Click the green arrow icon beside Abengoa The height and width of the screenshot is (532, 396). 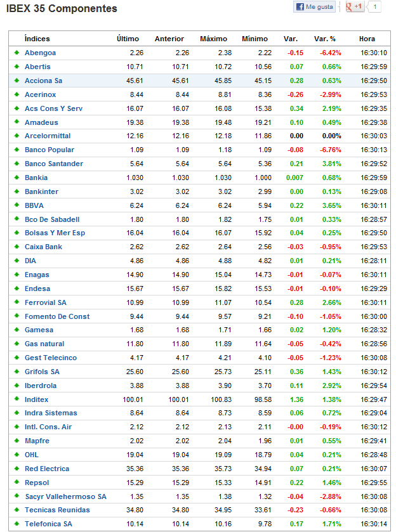[x=16, y=53]
